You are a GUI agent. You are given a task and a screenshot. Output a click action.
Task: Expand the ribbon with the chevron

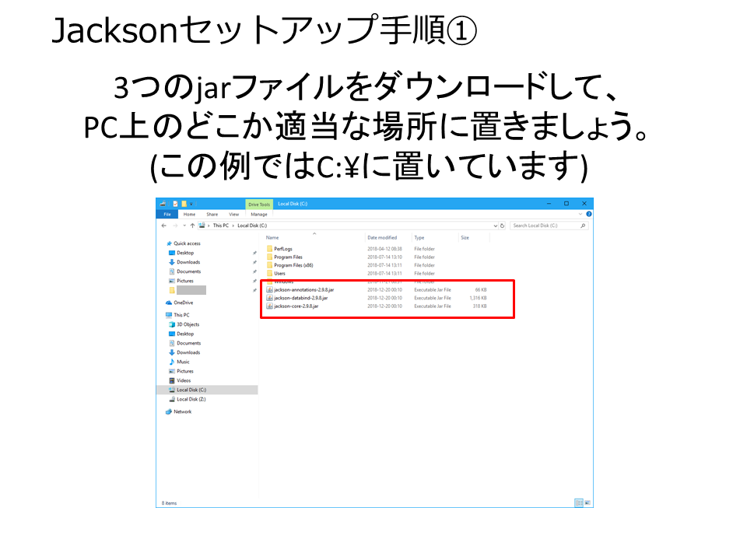coord(580,215)
